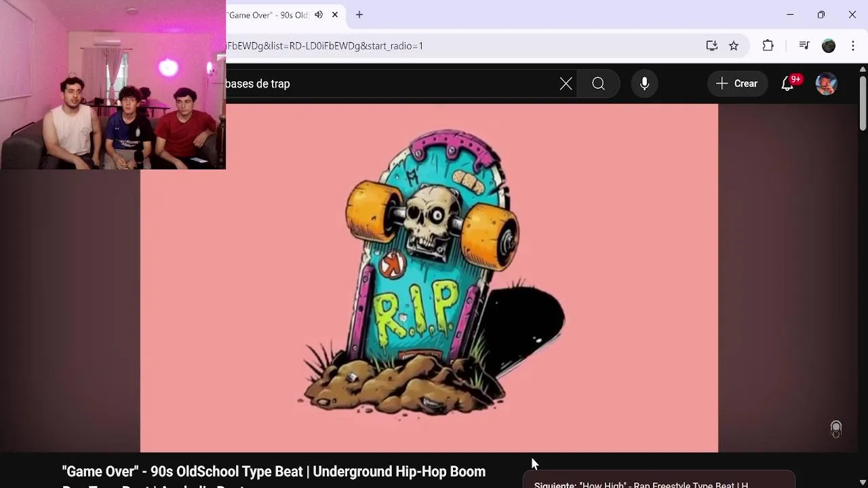
Task: Click the page vertical scrollbar thumb
Action: [x=863, y=103]
